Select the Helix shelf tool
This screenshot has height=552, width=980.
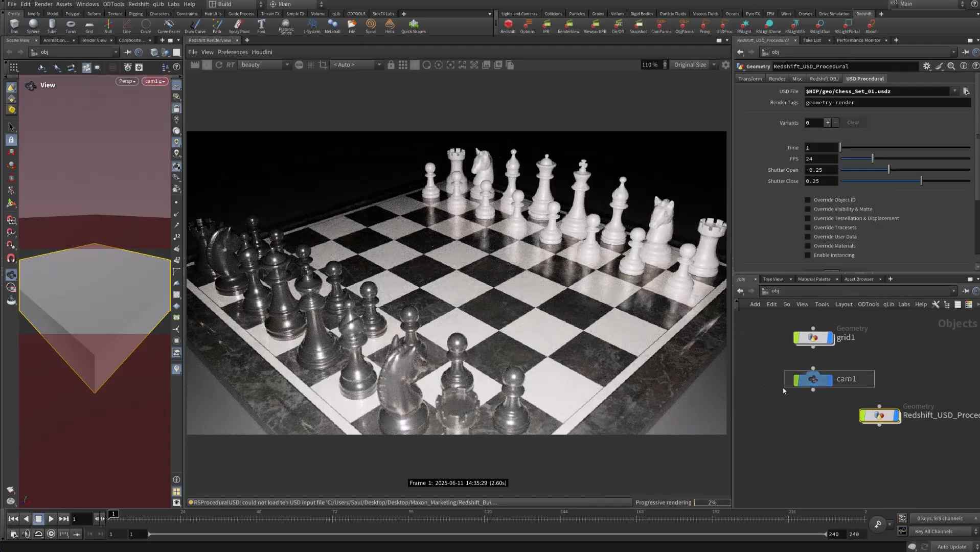(390, 26)
